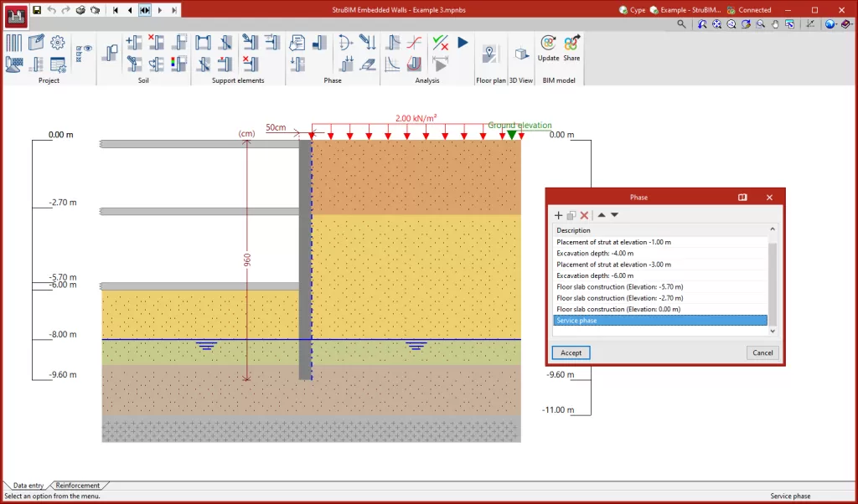Viewport: 858px width, 504px height.
Task: Add a new phase with plus icon
Action: coord(559,215)
